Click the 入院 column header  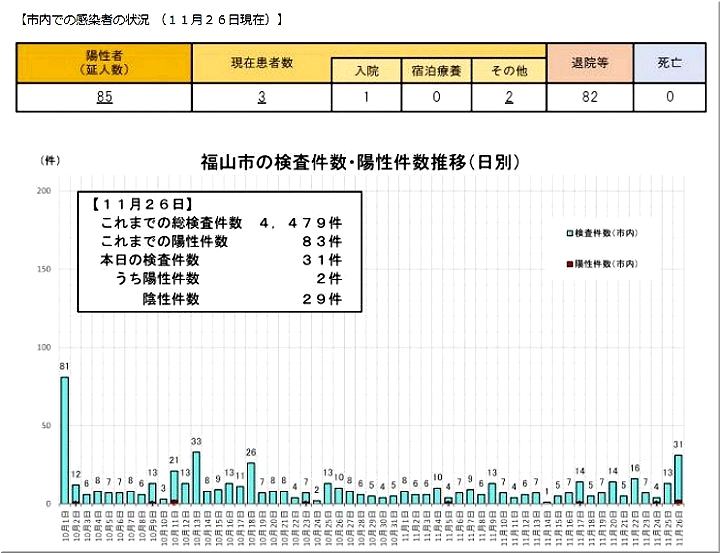pyautogui.click(x=367, y=71)
